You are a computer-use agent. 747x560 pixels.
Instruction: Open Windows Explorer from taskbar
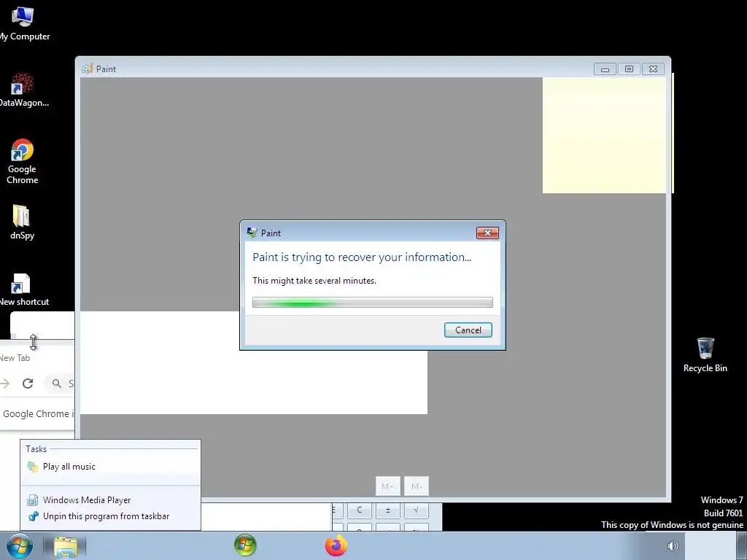(x=65, y=546)
